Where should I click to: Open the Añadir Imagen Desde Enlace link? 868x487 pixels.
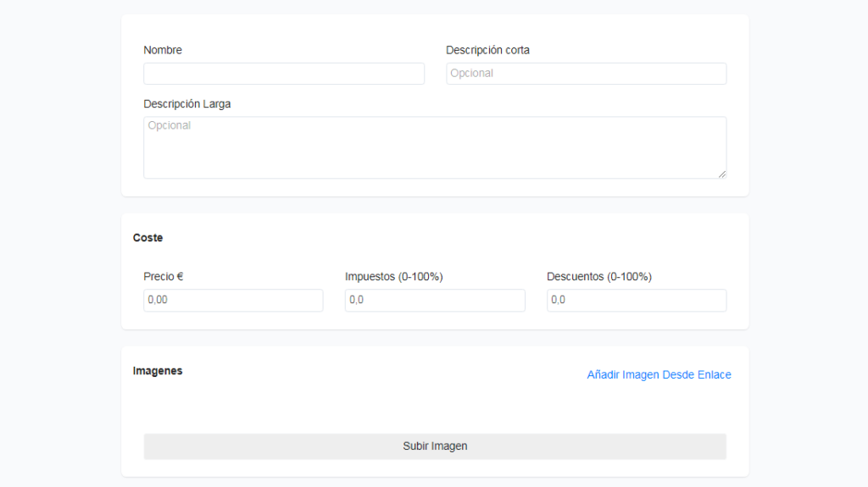click(x=659, y=374)
